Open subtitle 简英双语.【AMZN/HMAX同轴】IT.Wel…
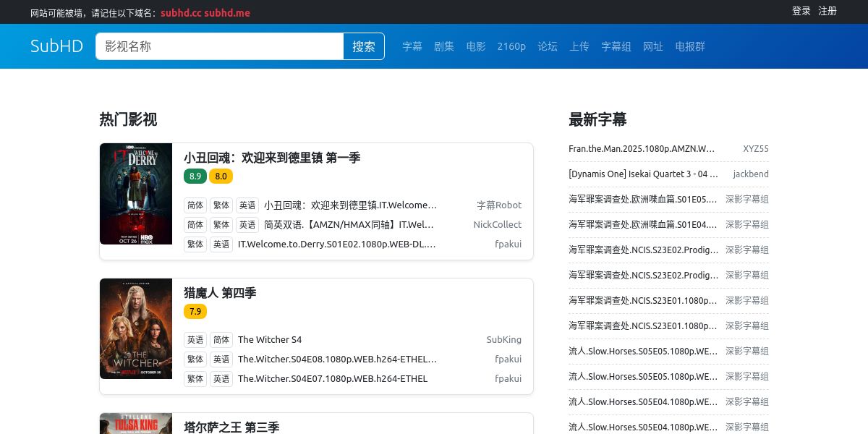868x434 pixels. click(x=349, y=225)
